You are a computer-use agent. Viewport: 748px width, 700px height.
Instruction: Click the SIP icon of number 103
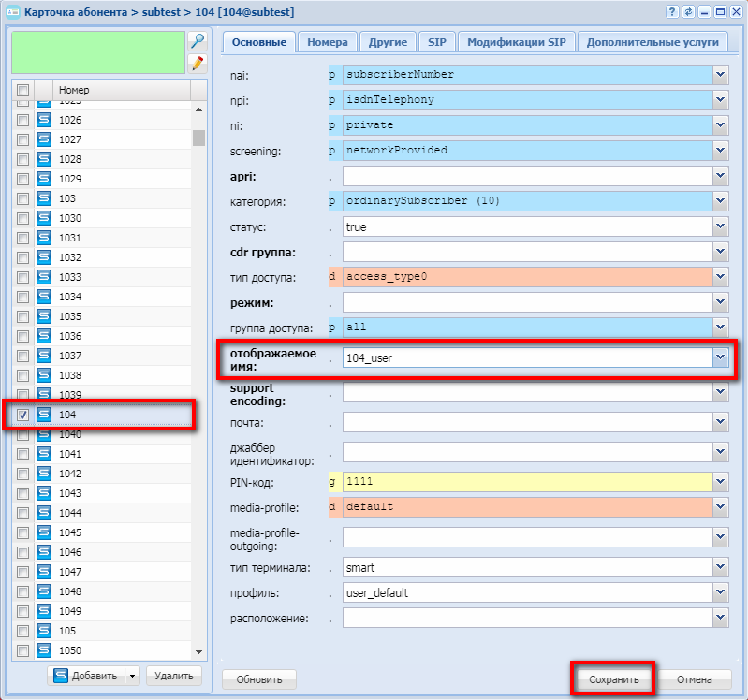[x=44, y=198]
